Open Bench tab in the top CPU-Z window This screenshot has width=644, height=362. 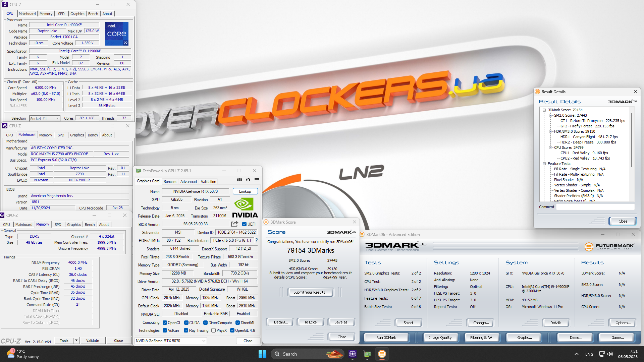pyautogui.click(x=93, y=14)
